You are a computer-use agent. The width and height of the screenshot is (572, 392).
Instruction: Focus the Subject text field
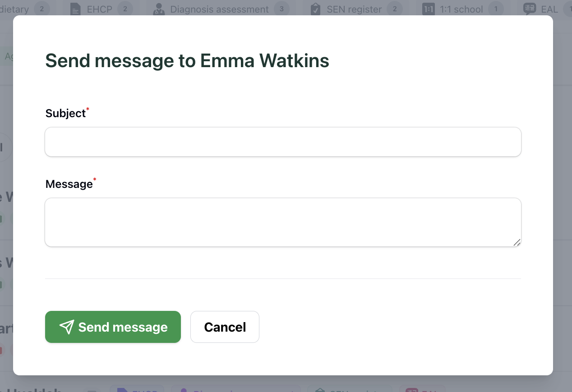[x=283, y=142]
